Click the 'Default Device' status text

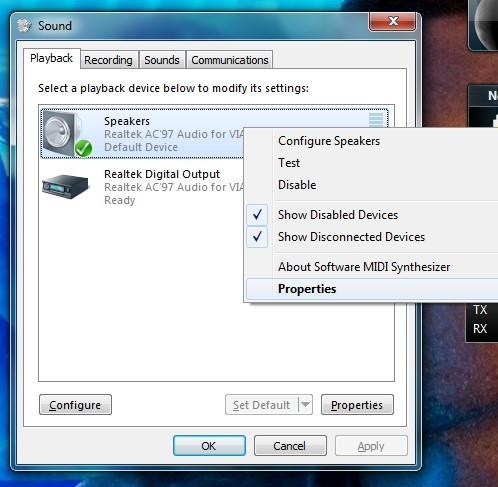141,147
